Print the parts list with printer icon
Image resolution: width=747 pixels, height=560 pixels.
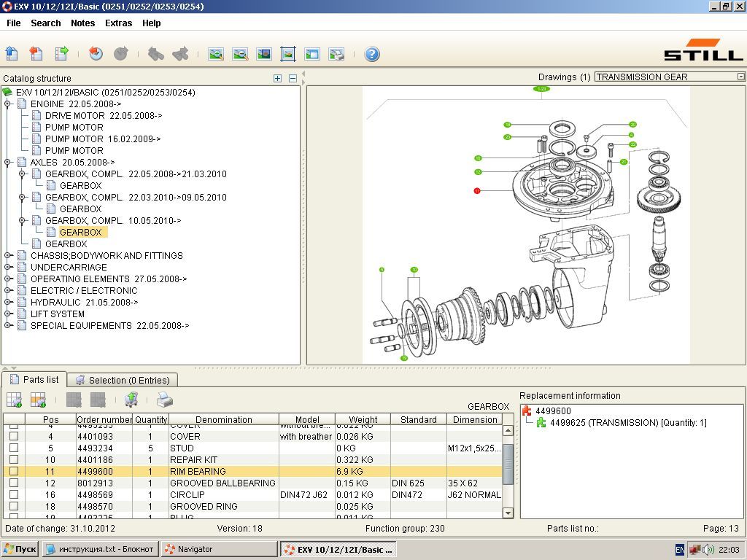click(x=165, y=400)
